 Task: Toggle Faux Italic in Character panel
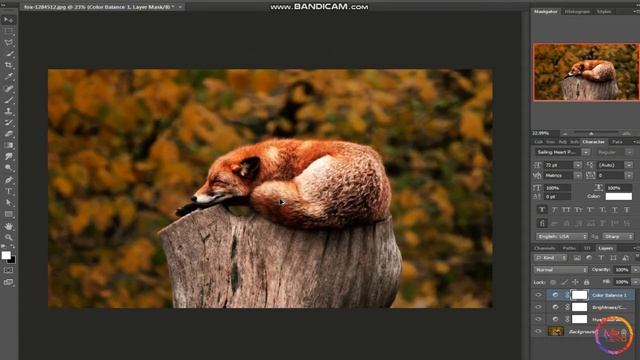click(554, 210)
